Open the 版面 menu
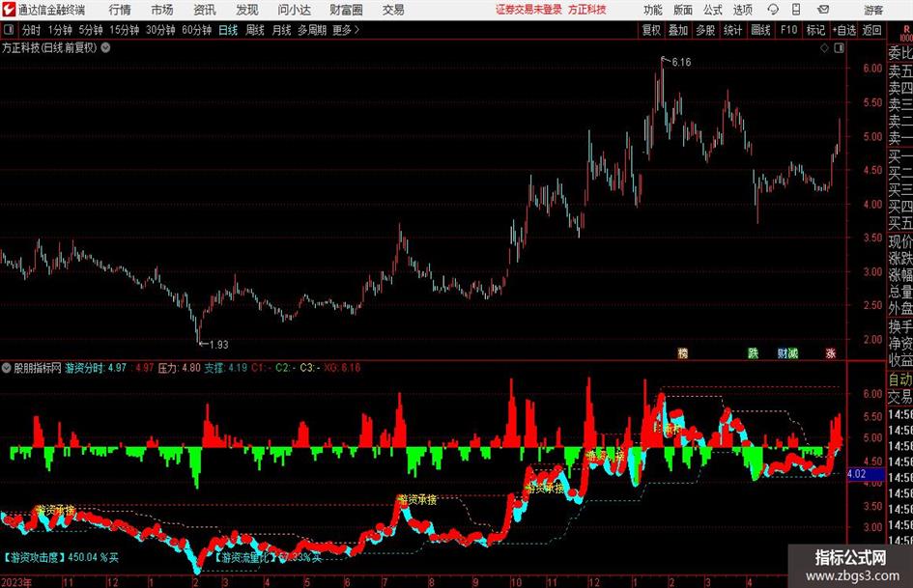Viewport: 913px width, 588px height. [683, 10]
